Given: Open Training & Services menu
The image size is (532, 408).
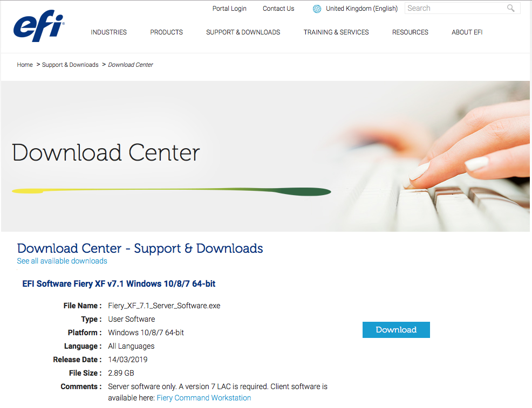Looking at the screenshot, I should coord(336,32).
